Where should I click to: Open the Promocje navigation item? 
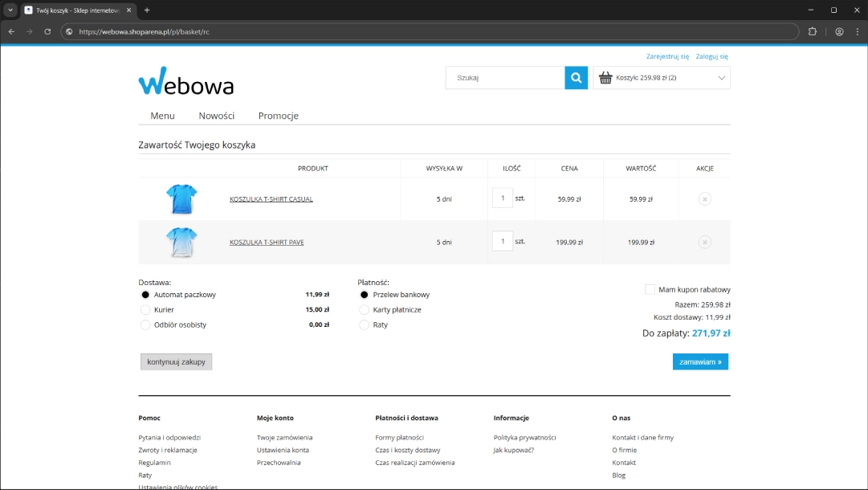pyautogui.click(x=278, y=116)
